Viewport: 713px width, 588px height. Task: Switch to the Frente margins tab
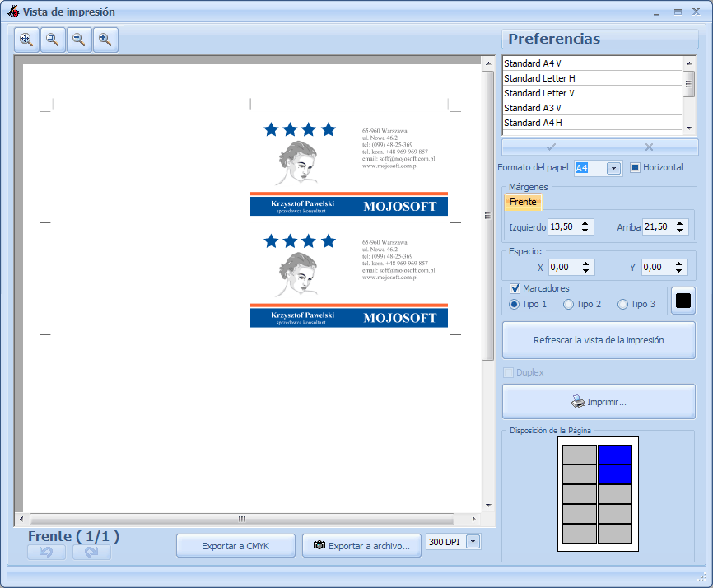point(523,202)
